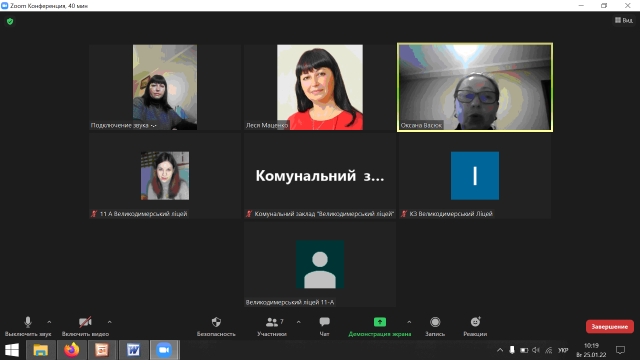Open network tray icon
This screenshot has width=640, height=360.
(549, 350)
